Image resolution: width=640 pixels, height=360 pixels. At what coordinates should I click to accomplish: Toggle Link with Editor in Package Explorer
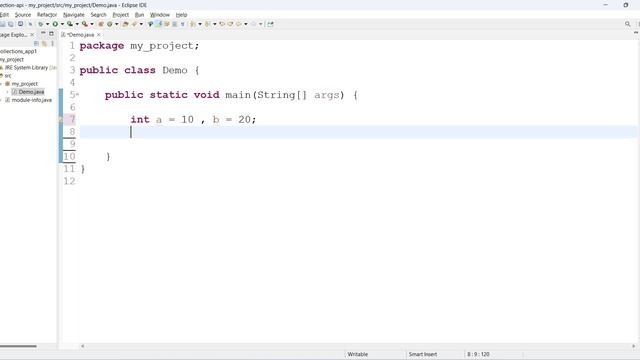tap(44, 43)
